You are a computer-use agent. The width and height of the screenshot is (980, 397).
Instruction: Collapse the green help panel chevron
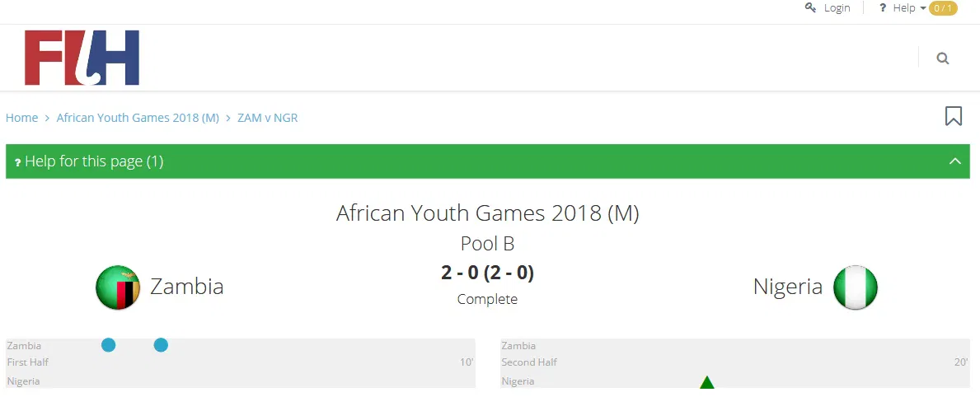(x=955, y=161)
